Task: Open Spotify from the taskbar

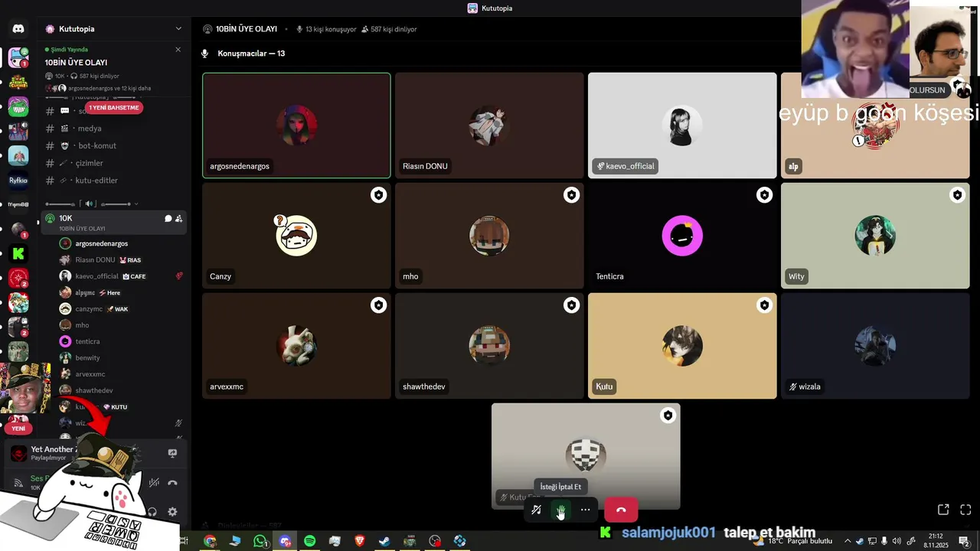Action: pos(309,541)
